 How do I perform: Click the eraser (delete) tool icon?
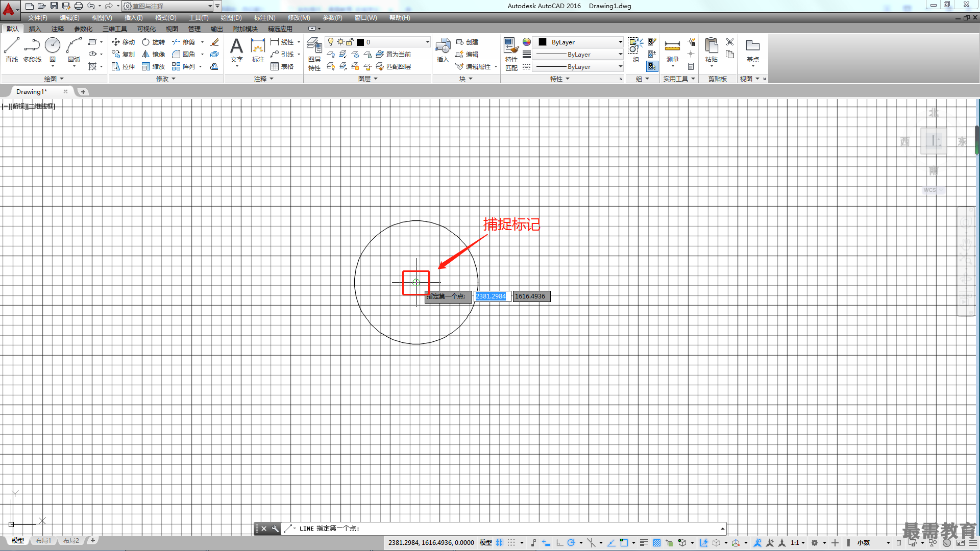[215, 42]
